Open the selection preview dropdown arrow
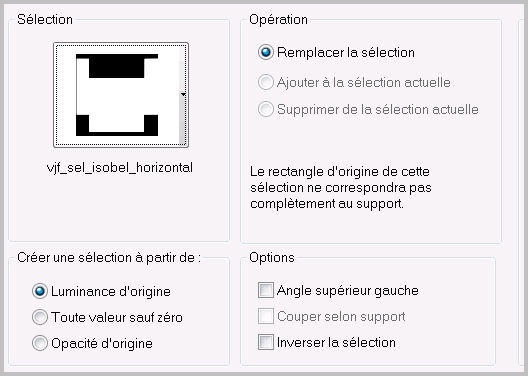528x376 pixels. tap(183, 94)
